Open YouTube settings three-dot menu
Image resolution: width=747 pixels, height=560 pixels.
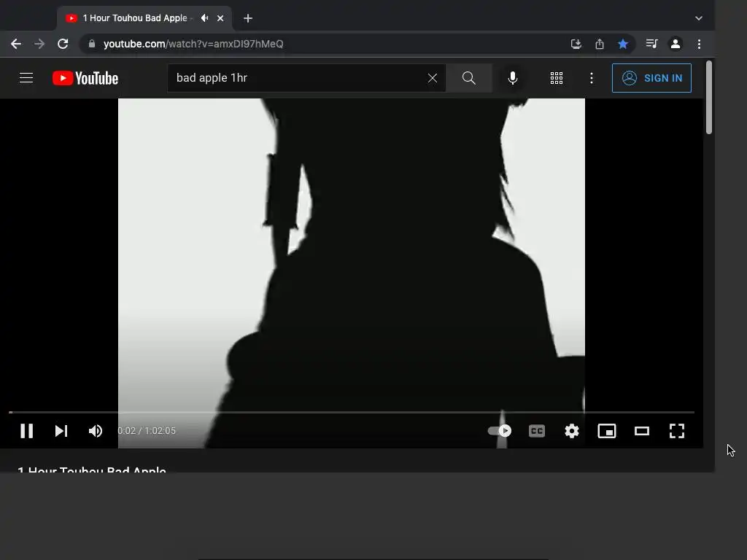pos(592,78)
